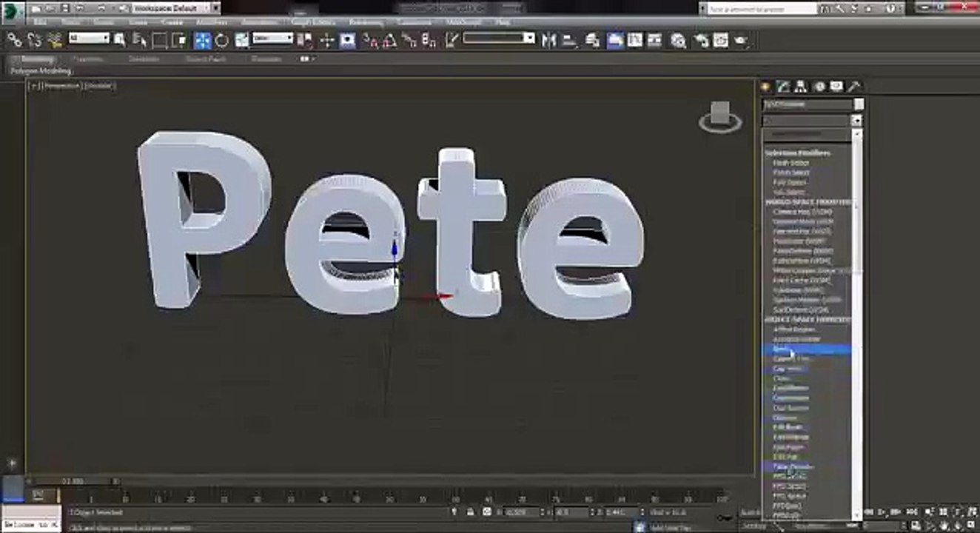Toggle Spinner Snap
980x533 pixels.
pyautogui.click(x=429, y=40)
